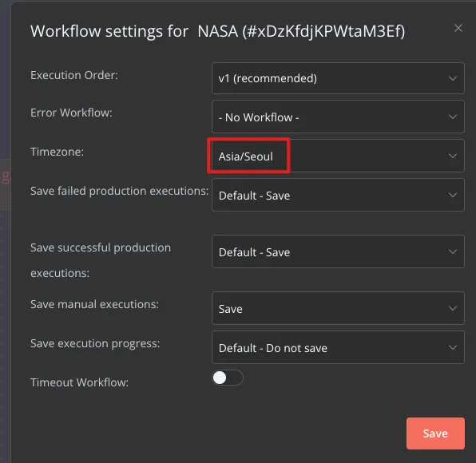Open failed production executions 'Default - Save' dropdown
This screenshot has height=463, width=476.
pos(338,195)
